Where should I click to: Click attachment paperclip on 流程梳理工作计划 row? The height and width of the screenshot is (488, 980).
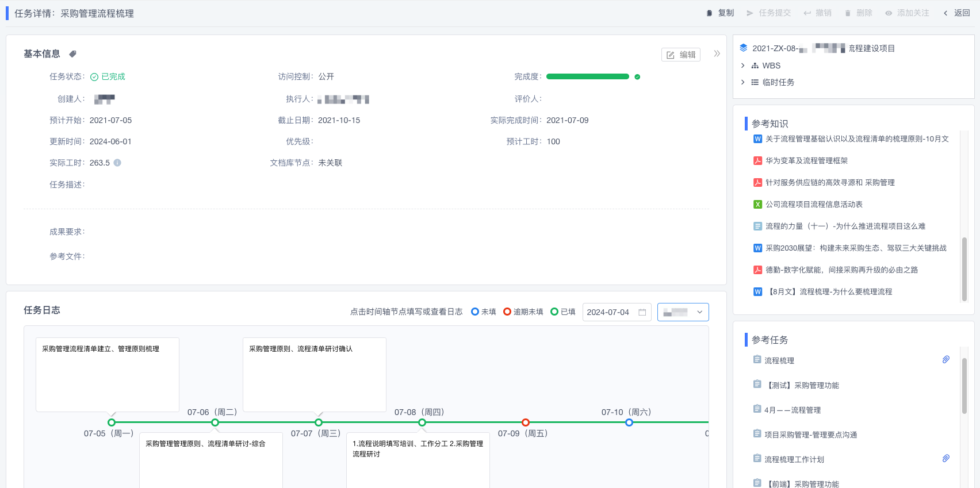[946, 458]
